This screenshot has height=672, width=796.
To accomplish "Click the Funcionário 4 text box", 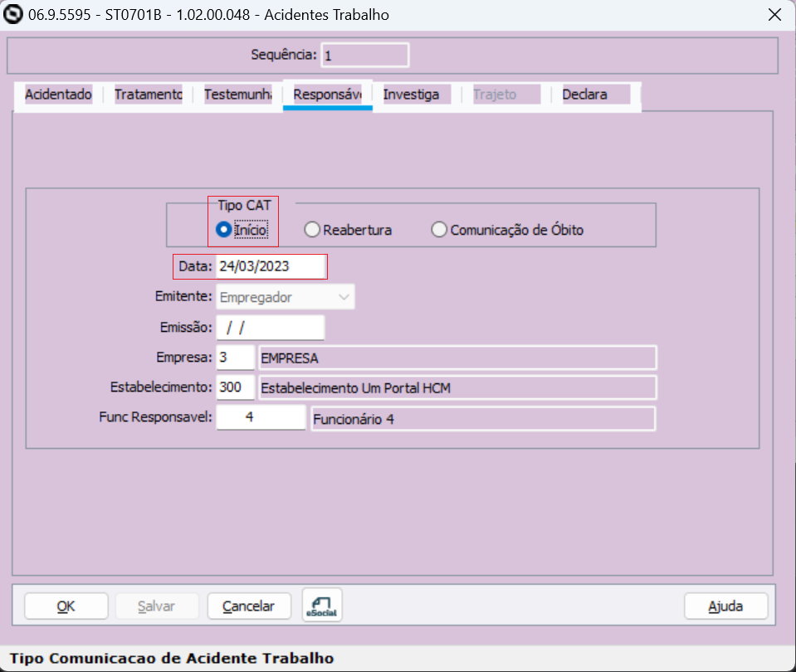I will (x=483, y=419).
